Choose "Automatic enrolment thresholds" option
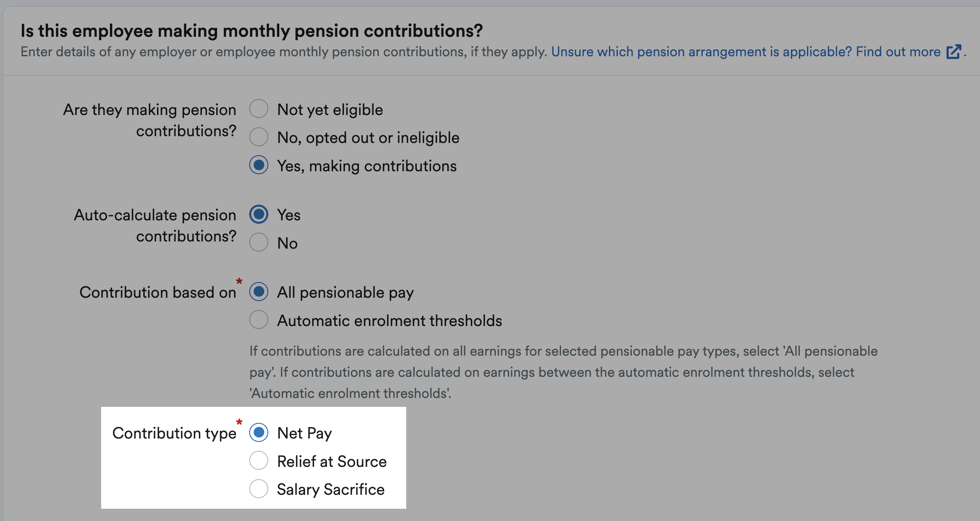The width and height of the screenshot is (980, 521). point(259,319)
